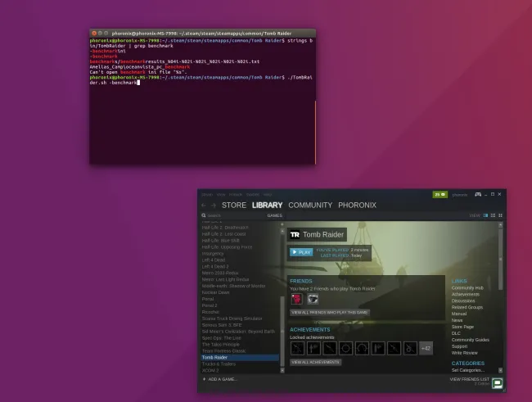The image size is (532, 402).
Task: Open the Achievements link under Links
Action: coord(466,295)
